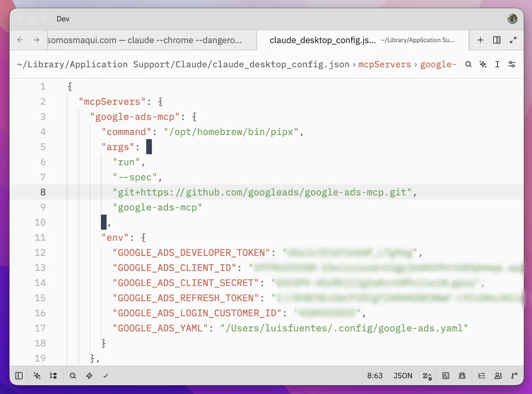Click cursor position 8:63 in status bar
The width and height of the screenshot is (532, 394).
coord(375,376)
